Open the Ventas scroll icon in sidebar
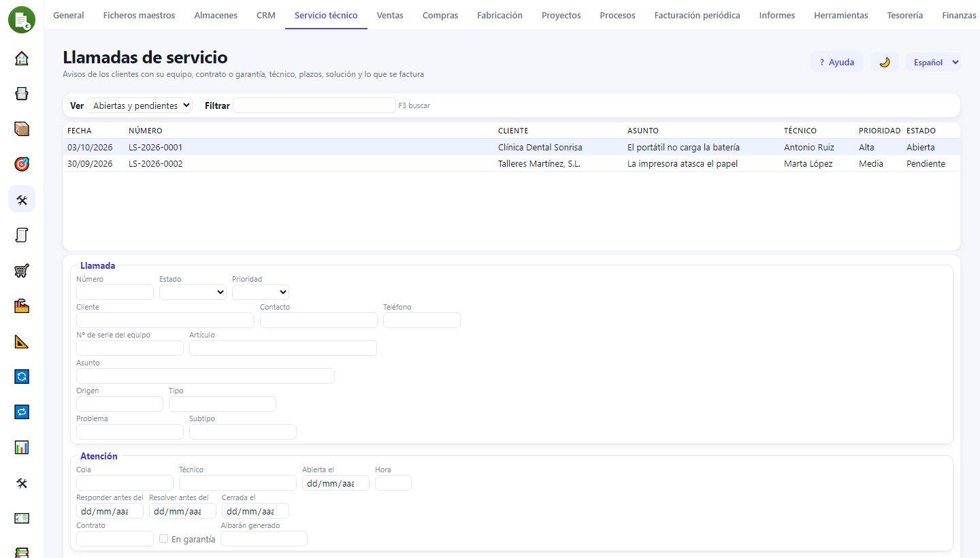The image size is (980, 558). [x=22, y=235]
